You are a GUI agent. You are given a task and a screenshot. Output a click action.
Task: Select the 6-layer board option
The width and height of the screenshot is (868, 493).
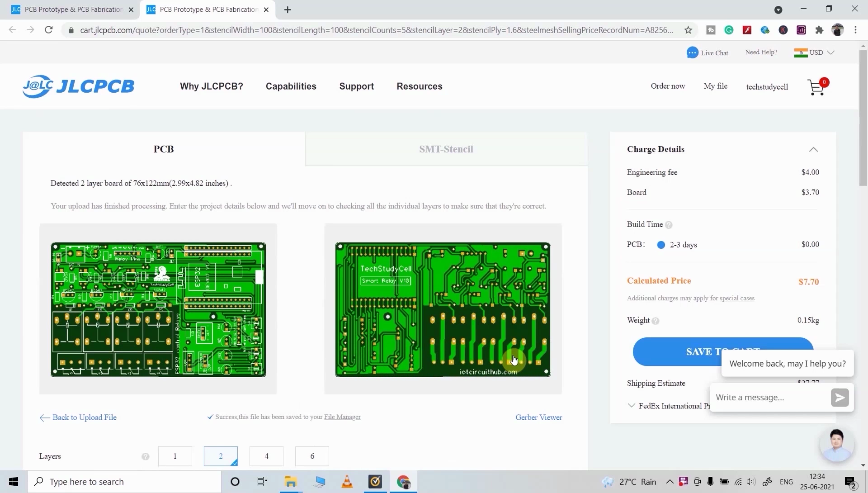tap(311, 456)
